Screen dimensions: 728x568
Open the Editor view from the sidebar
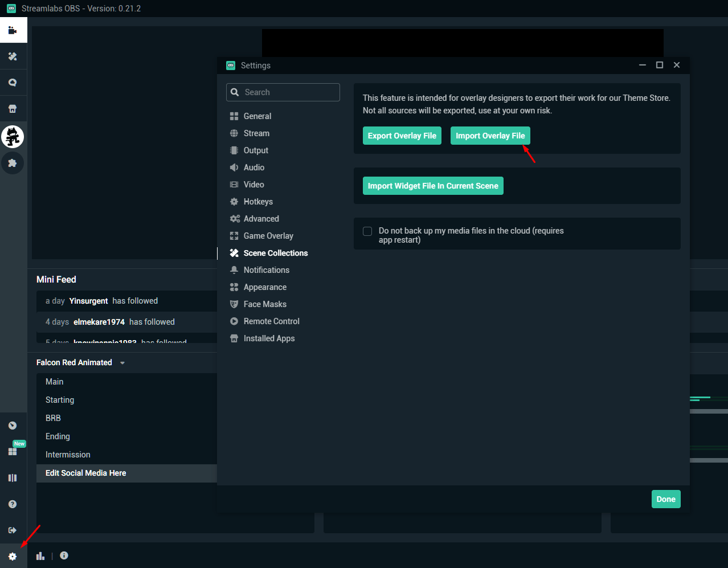click(13, 30)
